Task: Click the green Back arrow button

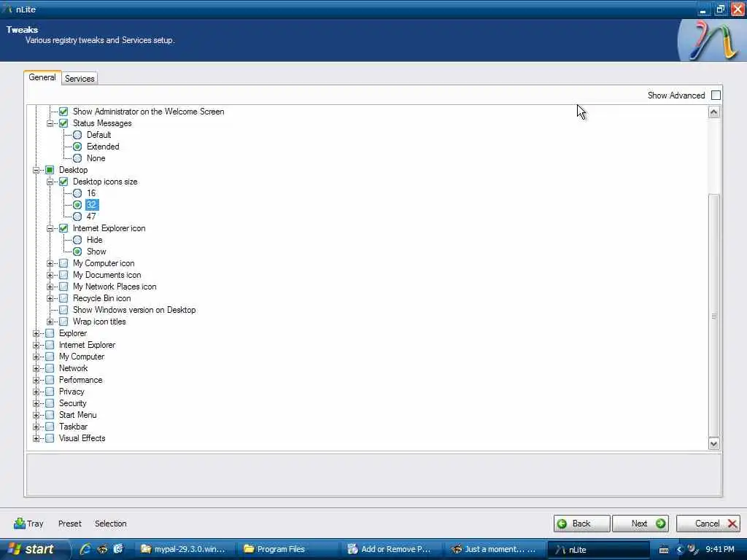Action: click(x=581, y=524)
